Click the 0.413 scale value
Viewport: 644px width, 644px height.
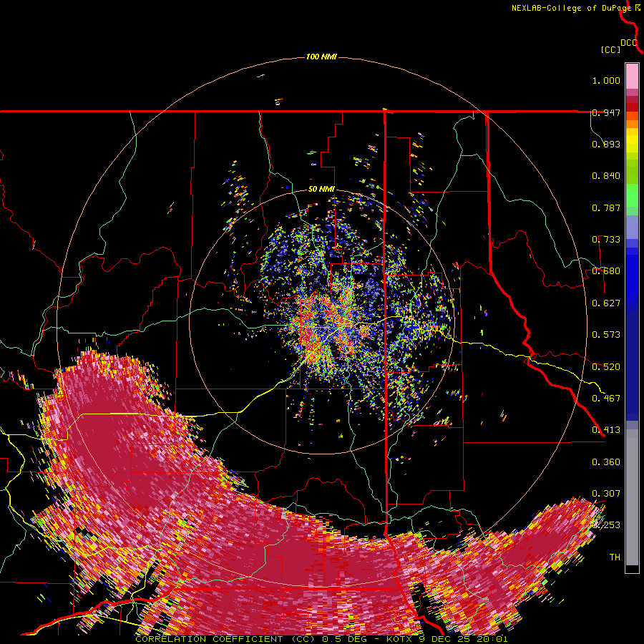click(606, 430)
